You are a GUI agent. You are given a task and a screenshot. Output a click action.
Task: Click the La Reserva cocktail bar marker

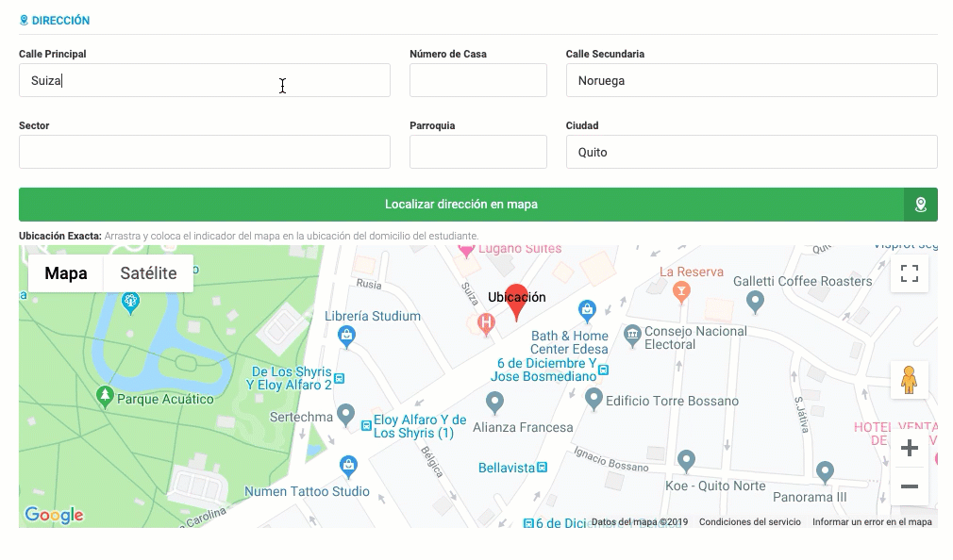pyautogui.click(x=681, y=292)
